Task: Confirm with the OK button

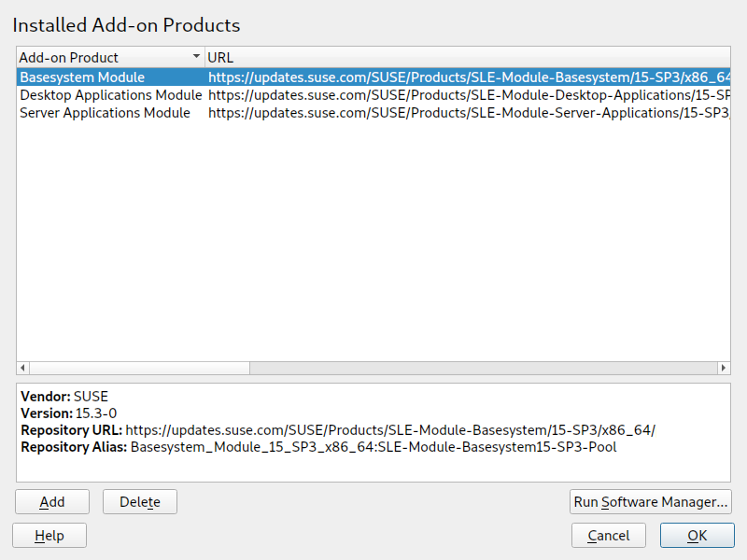Action: click(697, 536)
